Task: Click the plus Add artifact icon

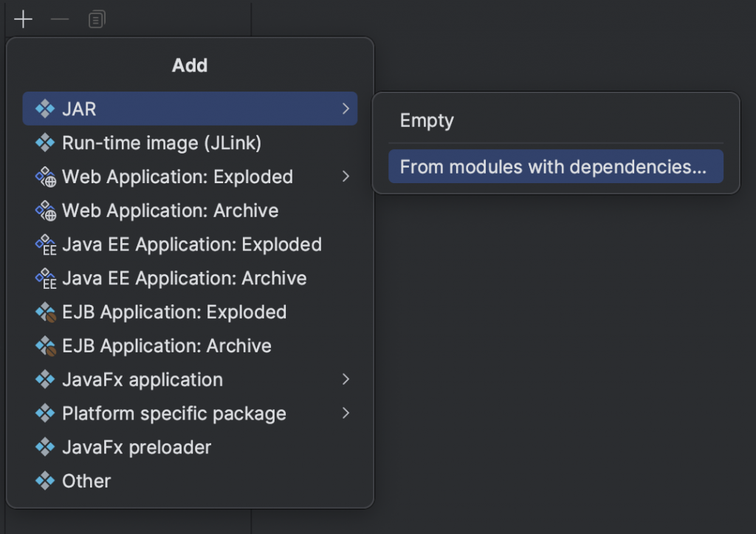Action: [x=24, y=19]
